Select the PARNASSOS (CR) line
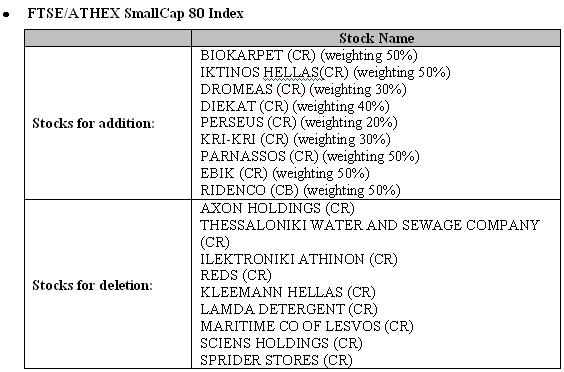The height and width of the screenshot is (372, 564). tap(310, 156)
